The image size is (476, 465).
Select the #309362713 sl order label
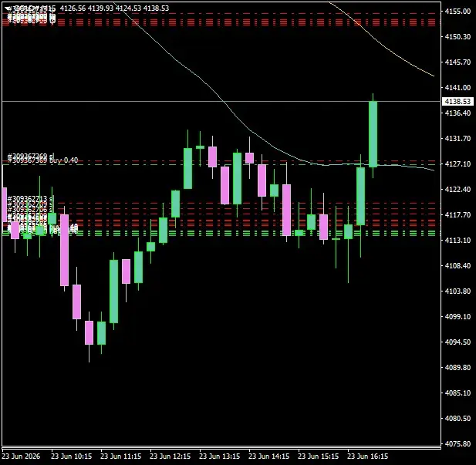tap(31, 198)
